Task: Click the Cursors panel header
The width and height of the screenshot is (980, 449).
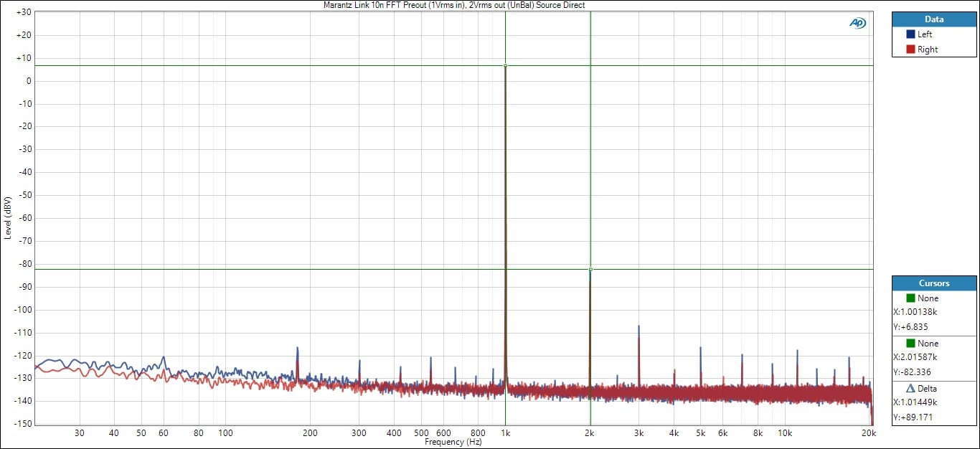Action: click(934, 283)
